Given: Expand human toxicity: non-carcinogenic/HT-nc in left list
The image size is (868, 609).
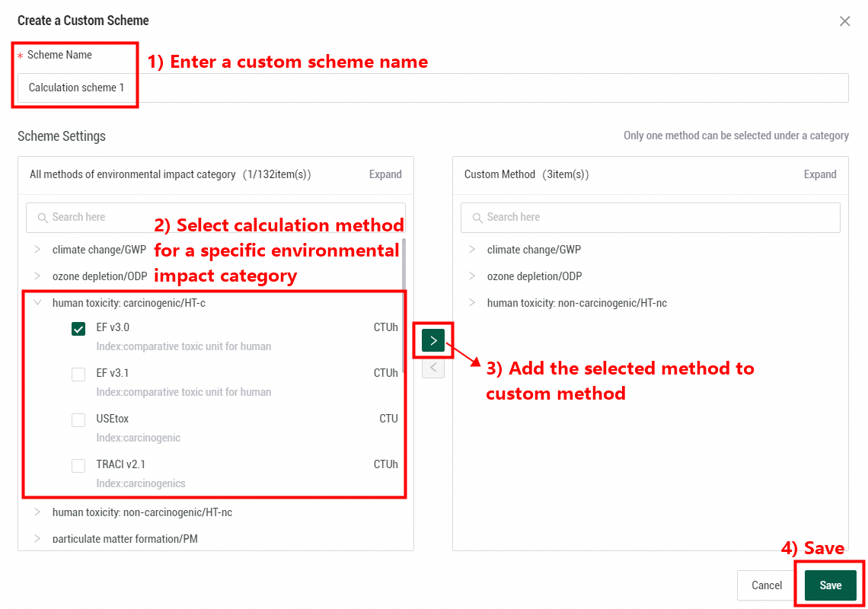Looking at the screenshot, I should click(37, 512).
